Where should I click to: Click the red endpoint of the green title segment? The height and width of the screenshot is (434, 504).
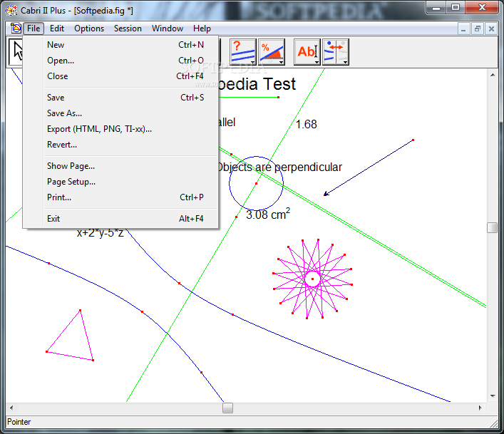[x=278, y=97]
